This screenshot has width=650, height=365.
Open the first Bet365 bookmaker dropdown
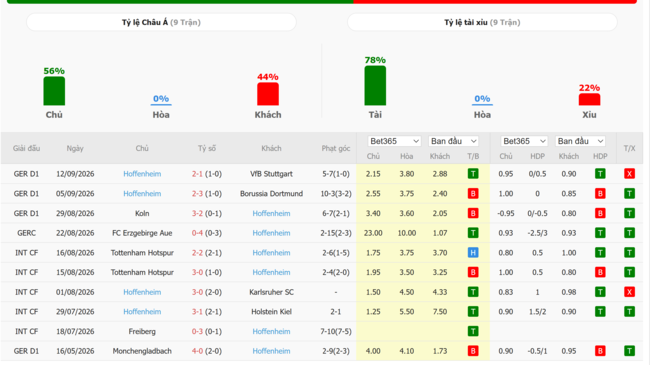click(394, 141)
